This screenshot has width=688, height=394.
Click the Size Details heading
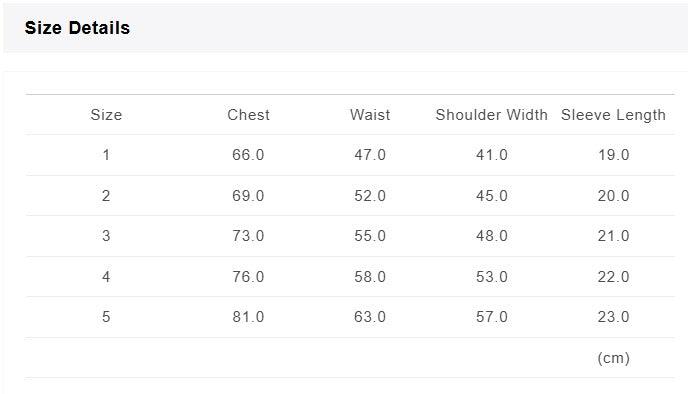[77, 28]
